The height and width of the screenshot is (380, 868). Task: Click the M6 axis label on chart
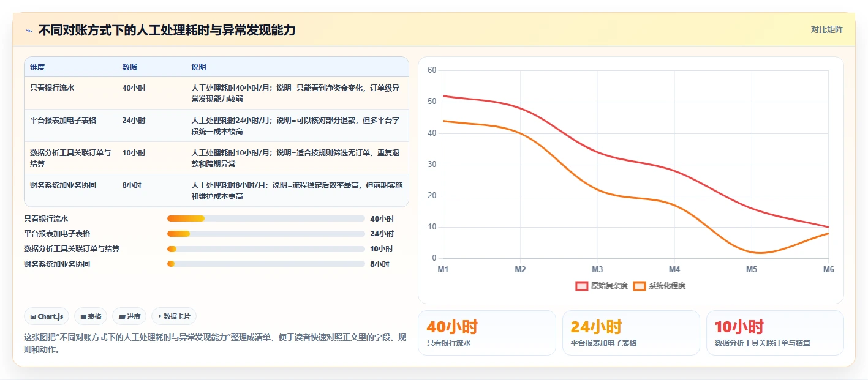(828, 269)
